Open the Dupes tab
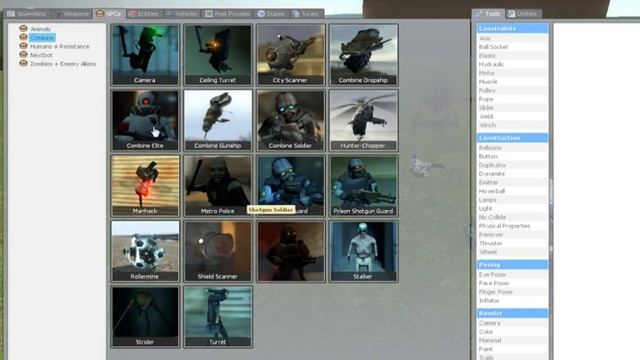Image resolution: width=640 pixels, height=360 pixels. 271,14
